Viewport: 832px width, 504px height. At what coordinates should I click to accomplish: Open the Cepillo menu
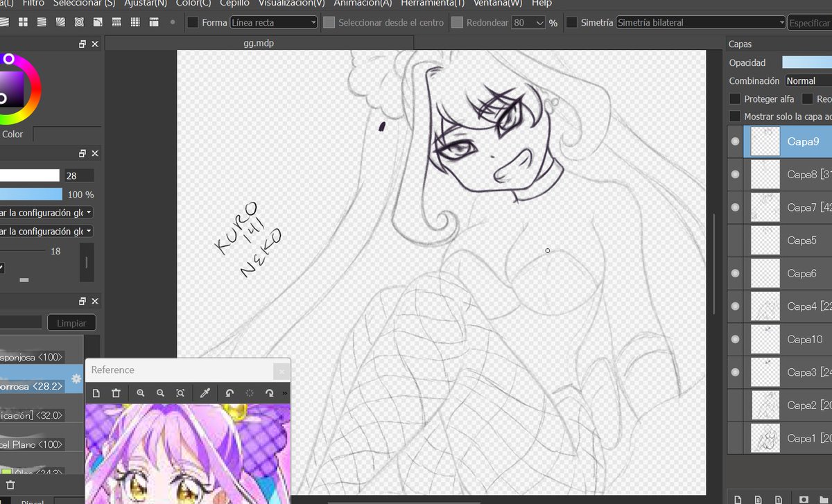pos(234,3)
